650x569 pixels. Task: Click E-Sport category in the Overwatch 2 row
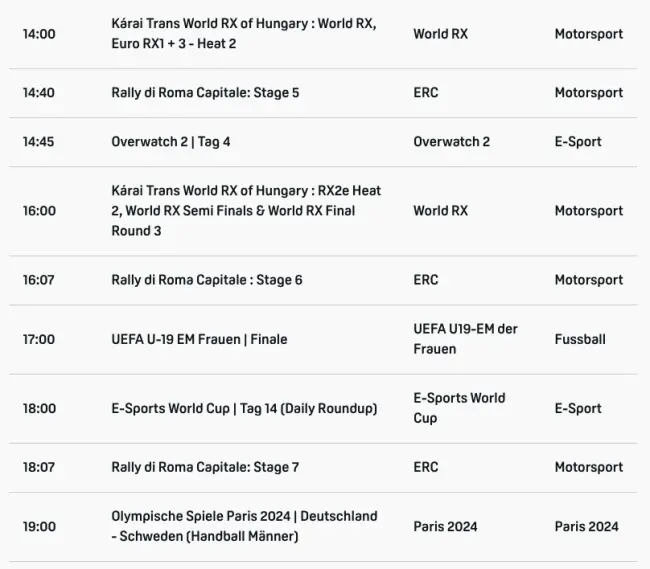click(x=578, y=142)
